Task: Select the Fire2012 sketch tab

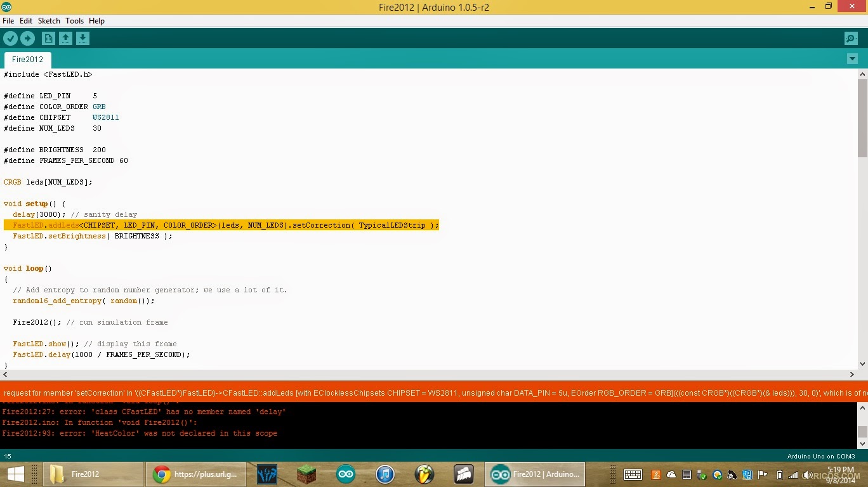Action: coord(27,60)
